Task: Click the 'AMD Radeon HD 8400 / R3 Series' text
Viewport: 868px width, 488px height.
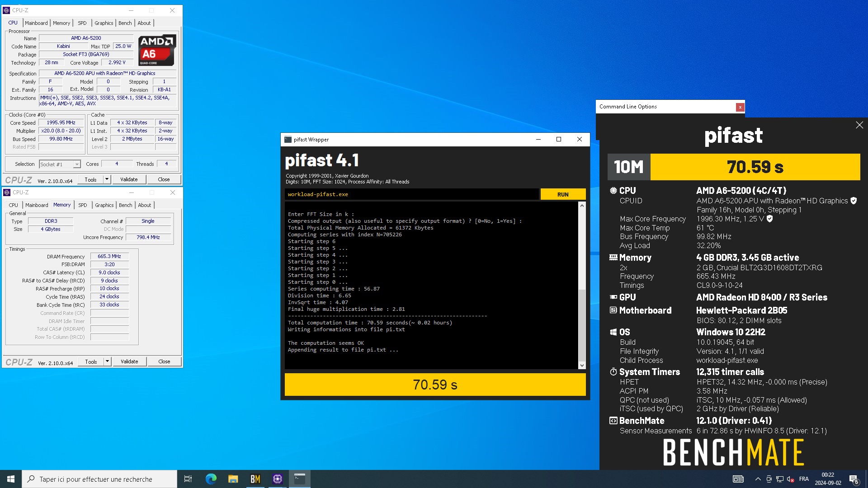Action: click(762, 297)
